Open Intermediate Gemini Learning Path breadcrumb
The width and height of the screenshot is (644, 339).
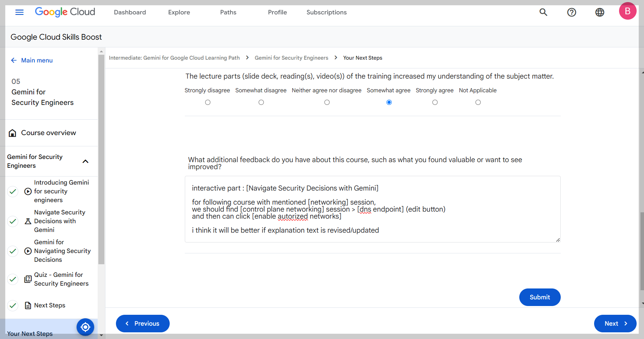click(x=174, y=58)
